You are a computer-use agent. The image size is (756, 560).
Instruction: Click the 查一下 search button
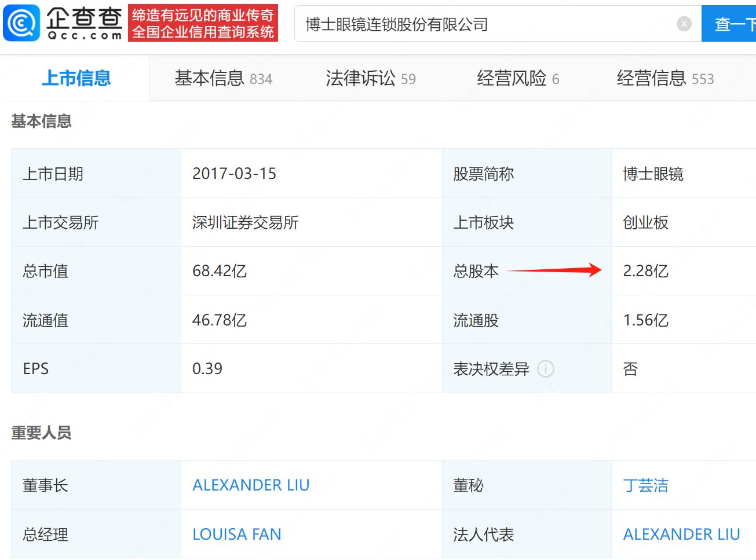[x=729, y=24]
